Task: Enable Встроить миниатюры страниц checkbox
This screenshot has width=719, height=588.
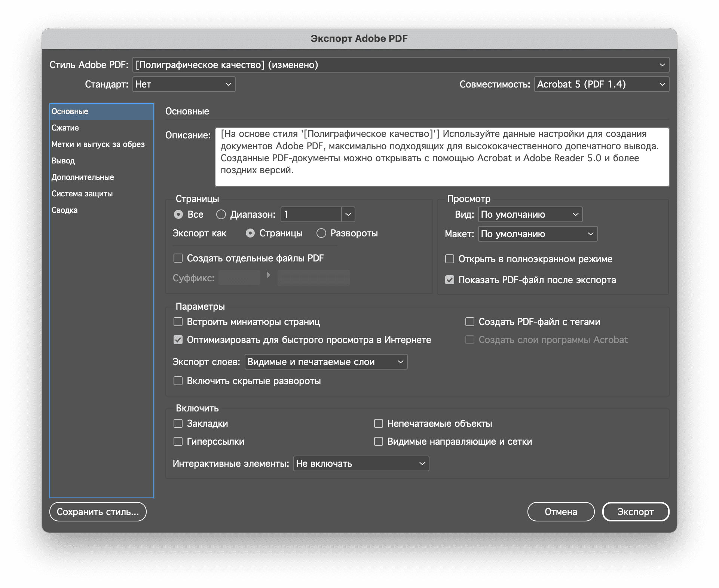Action: 178,322
